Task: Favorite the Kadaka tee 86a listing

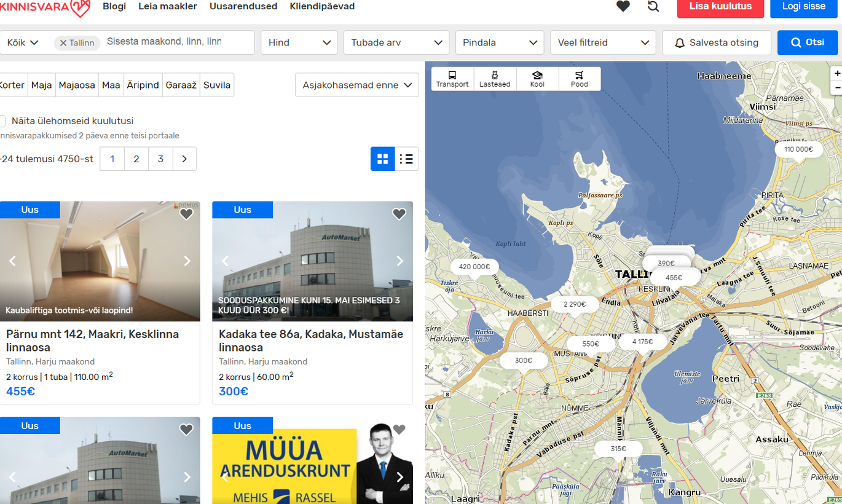Action: tap(399, 214)
